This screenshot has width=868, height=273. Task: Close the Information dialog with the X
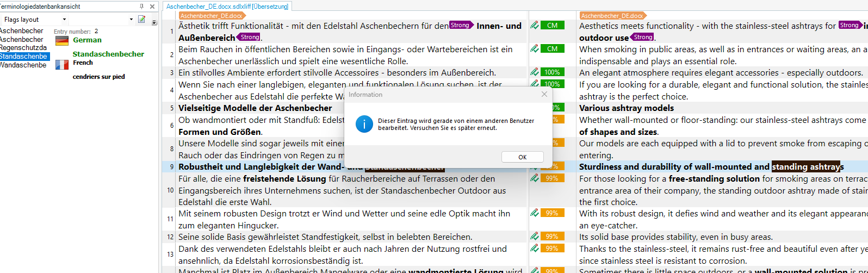pos(544,94)
